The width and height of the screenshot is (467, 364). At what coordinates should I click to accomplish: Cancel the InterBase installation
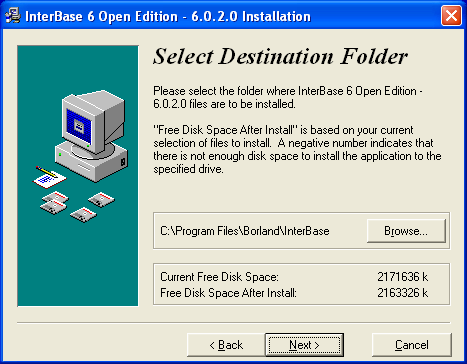point(412,345)
